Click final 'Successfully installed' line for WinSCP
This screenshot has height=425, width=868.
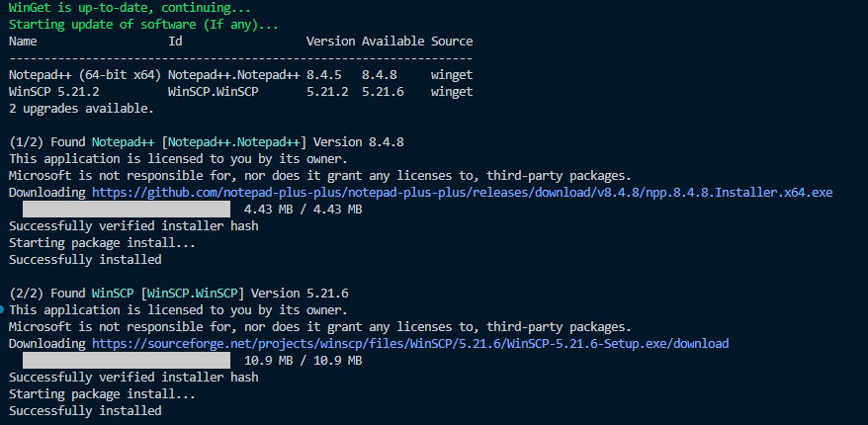(85, 410)
